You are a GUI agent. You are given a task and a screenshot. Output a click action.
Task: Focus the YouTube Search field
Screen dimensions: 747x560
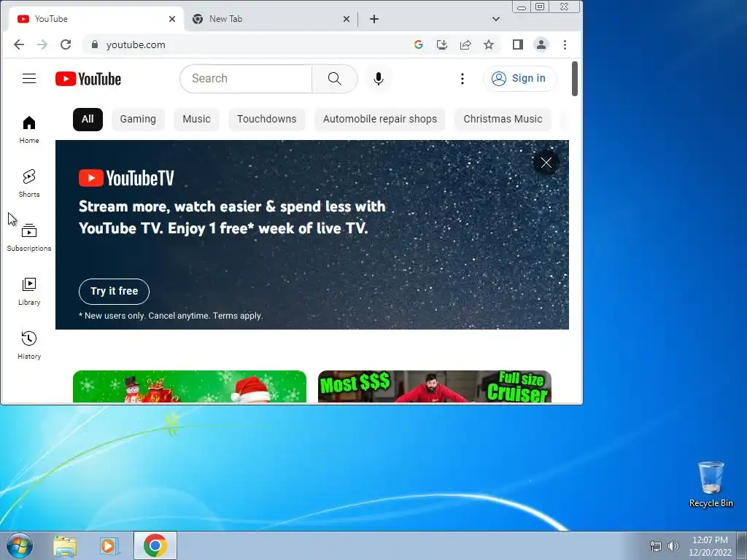pyautogui.click(x=246, y=79)
